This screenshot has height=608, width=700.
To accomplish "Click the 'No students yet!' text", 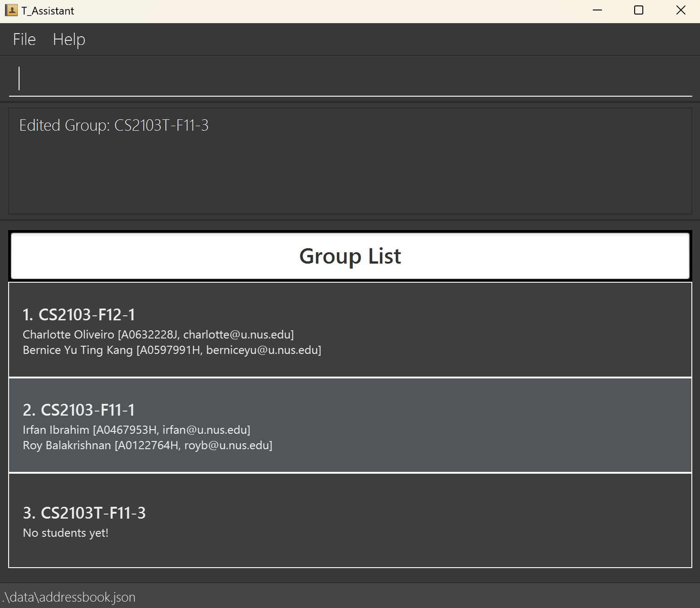I will pos(66,533).
